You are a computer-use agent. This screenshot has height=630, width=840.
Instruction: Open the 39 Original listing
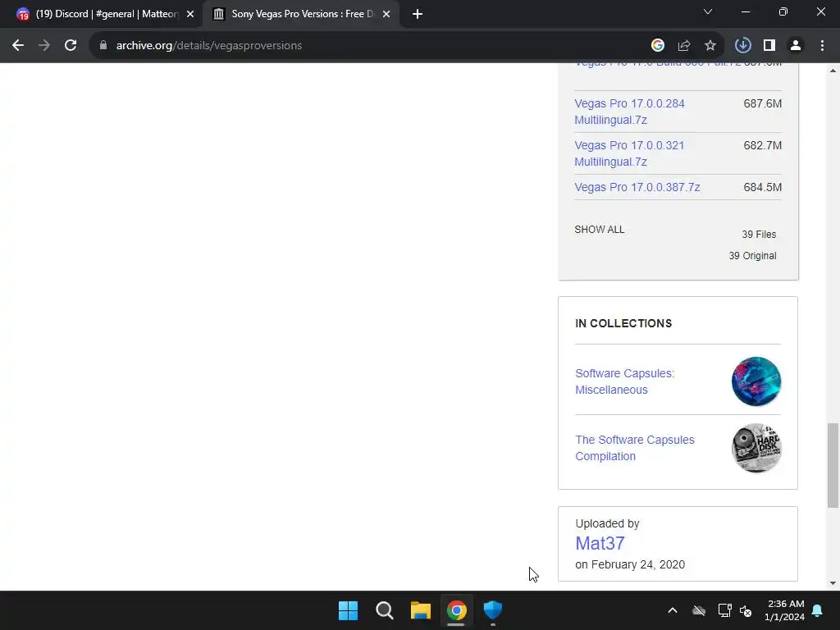point(752,256)
